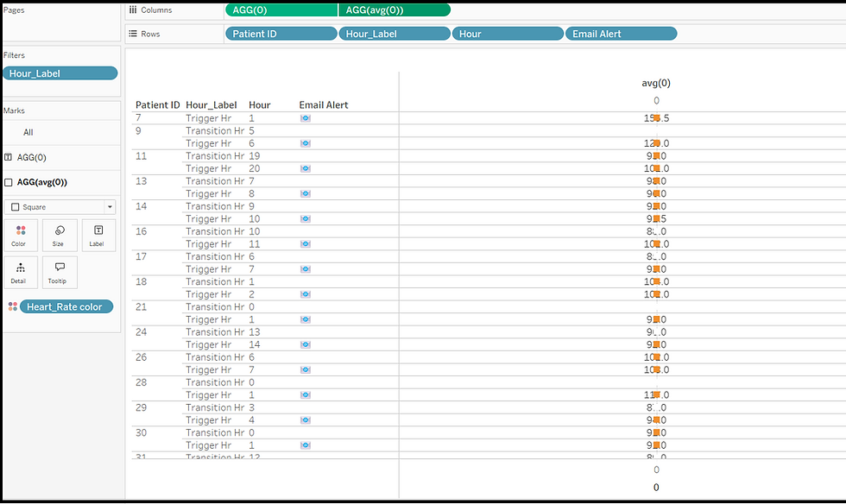The height and width of the screenshot is (504, 846).
Task: Click email alert icon in Hour 8 row
Action: point(306,193)
